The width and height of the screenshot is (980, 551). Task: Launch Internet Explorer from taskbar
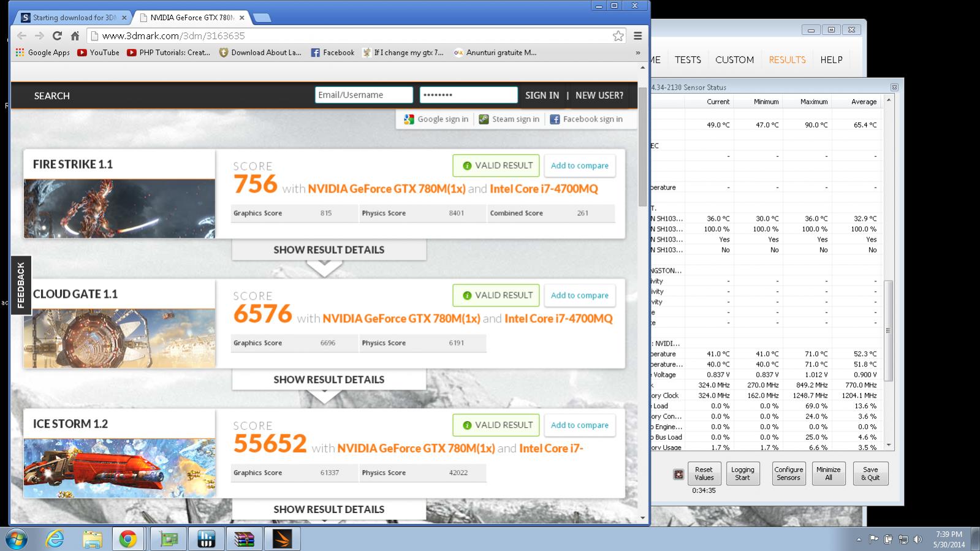click(55, 539)
